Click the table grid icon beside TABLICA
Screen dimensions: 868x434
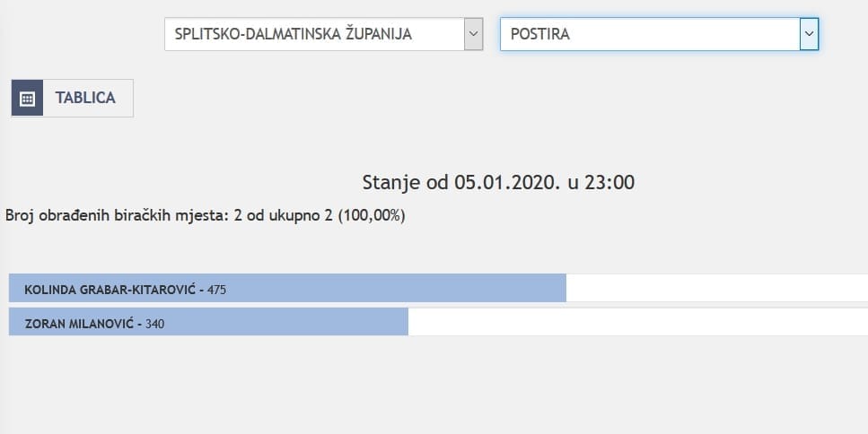click(27, 99)
